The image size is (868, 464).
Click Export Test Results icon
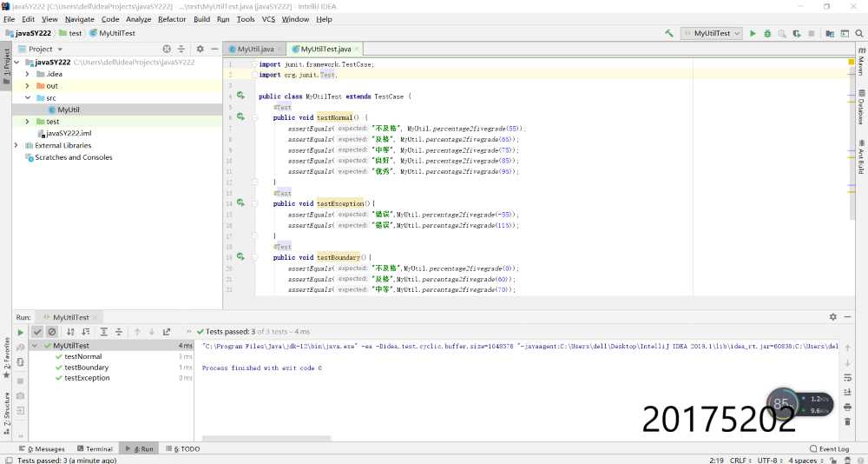click(167, 332)
